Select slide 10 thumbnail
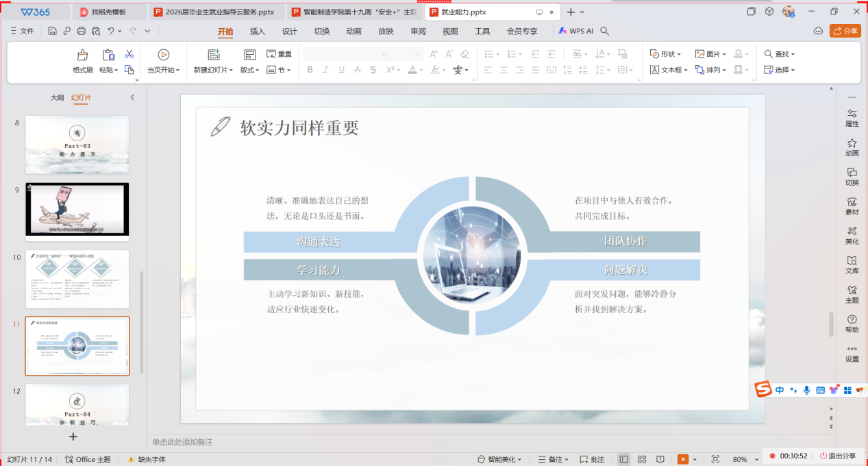Screen dimensions: 868x466 point(77,279)
